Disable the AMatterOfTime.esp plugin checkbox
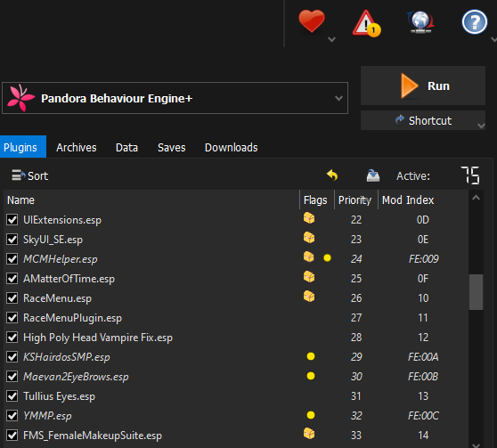 click(x=12, y=279)
